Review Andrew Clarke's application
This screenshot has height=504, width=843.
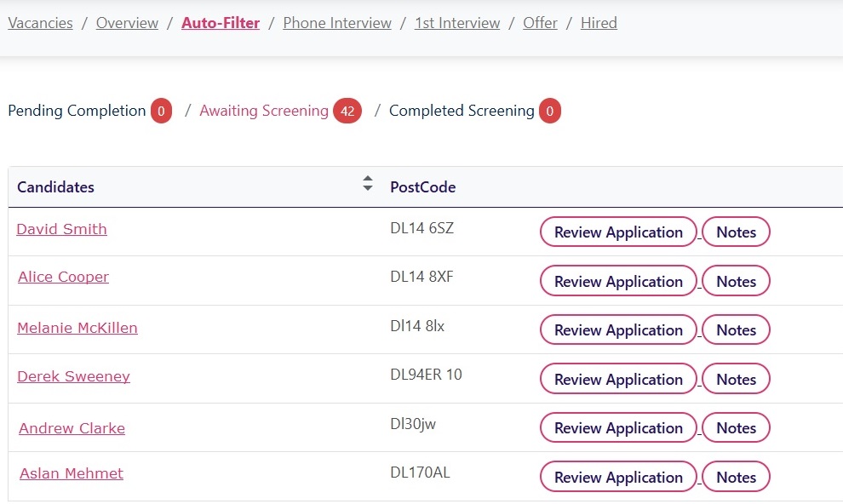click(x=618, y=427)
